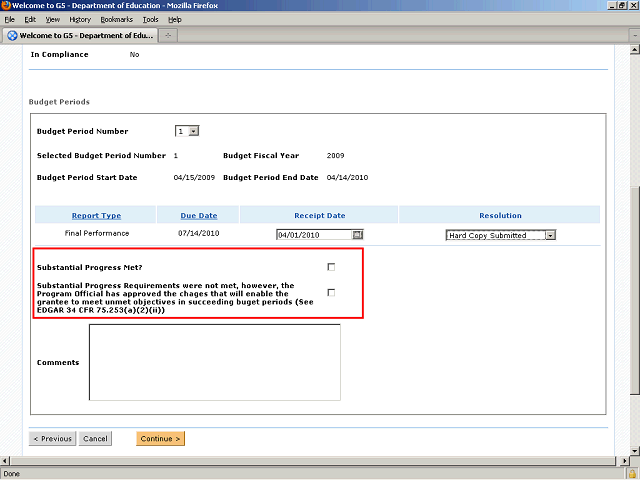Click the horizontal scrollbar right arrow
The height and width of the screenshot is (480, 640).
tap(624, 461)
